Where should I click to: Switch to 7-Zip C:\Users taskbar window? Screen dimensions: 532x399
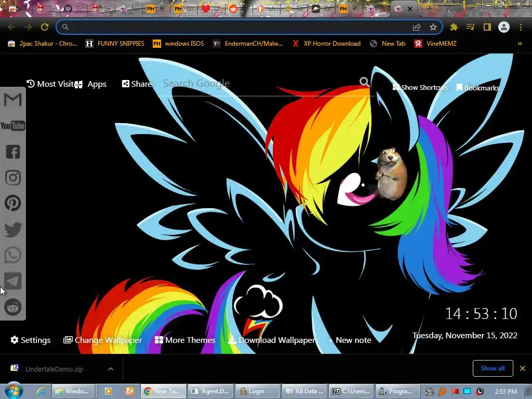click(351, 391)
